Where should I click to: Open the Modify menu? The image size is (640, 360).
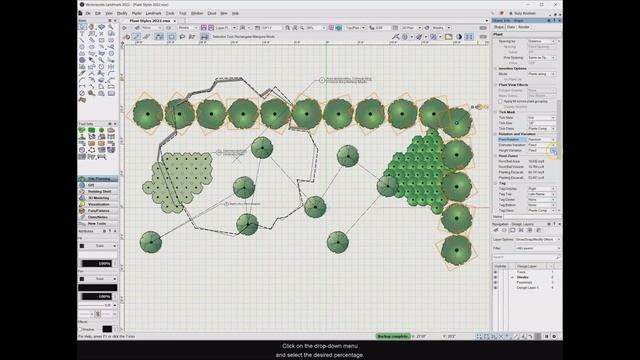(122, 13)
